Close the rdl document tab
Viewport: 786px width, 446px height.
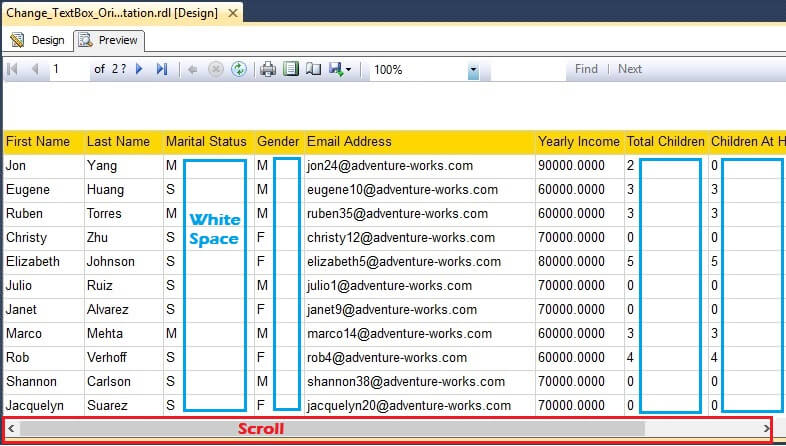233,14
